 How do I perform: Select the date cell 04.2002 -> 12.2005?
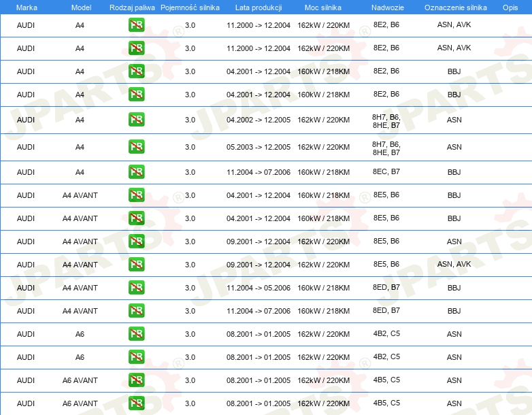[259, 120]
